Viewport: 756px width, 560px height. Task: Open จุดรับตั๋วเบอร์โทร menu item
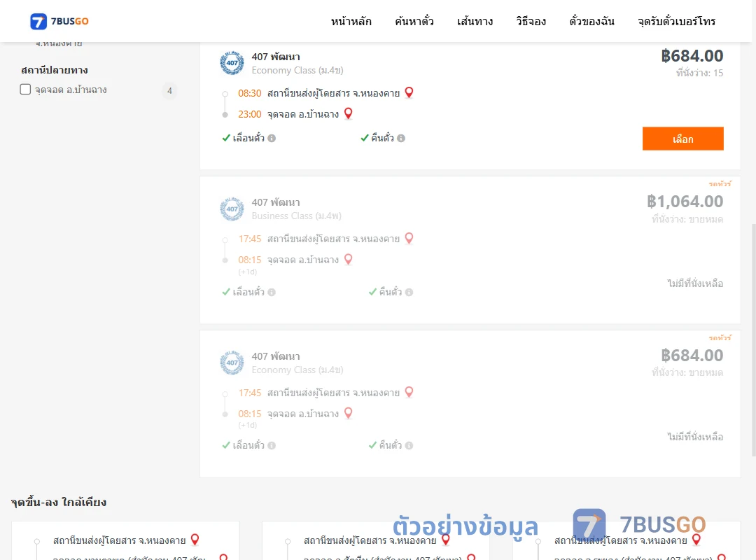point(676,21)
